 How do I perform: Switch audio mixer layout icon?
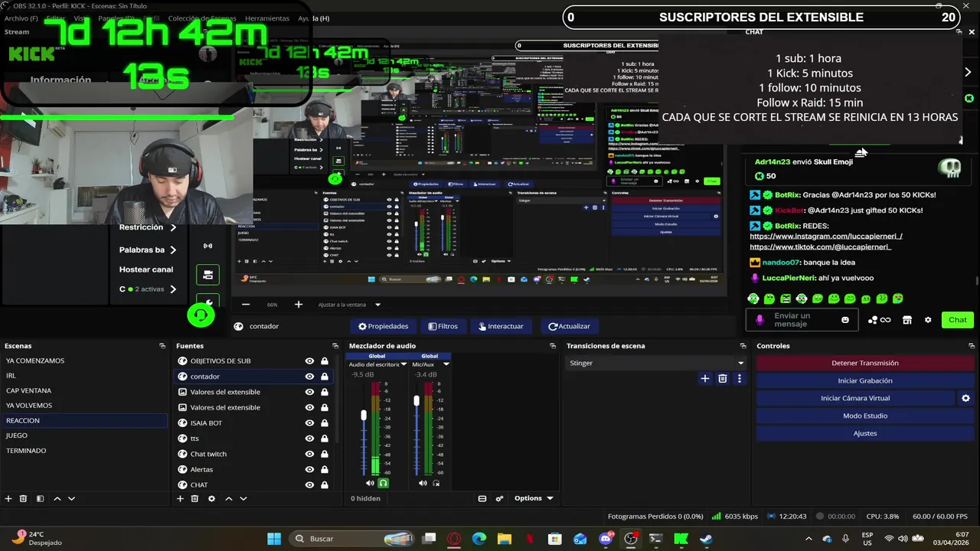[482, 498]
